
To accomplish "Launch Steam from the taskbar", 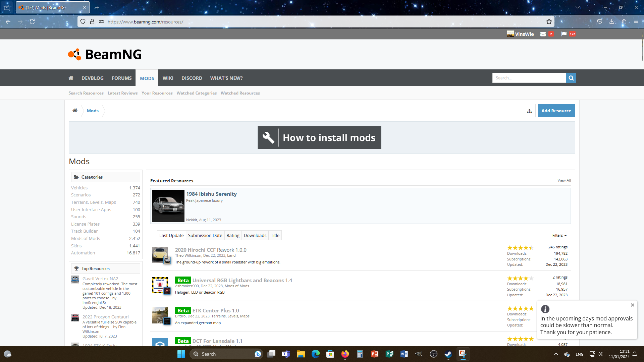I will click(x=448, y=354).
